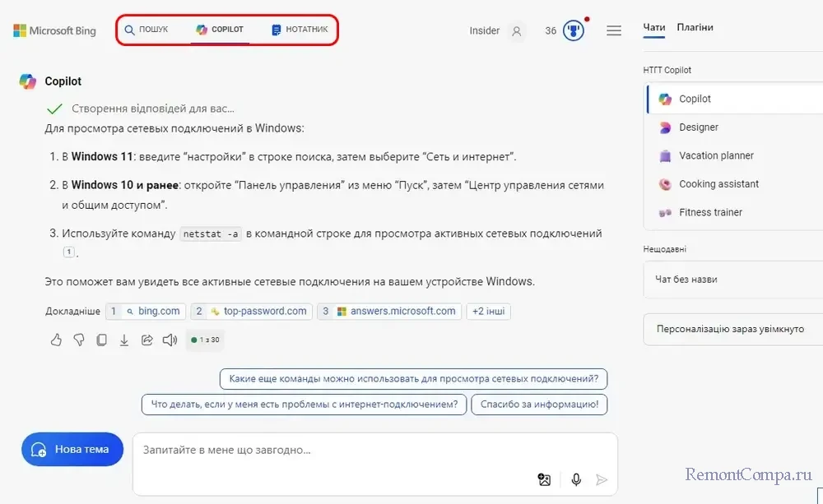
Task: Open the rewards trophy icon
Action: pos(574,31)
